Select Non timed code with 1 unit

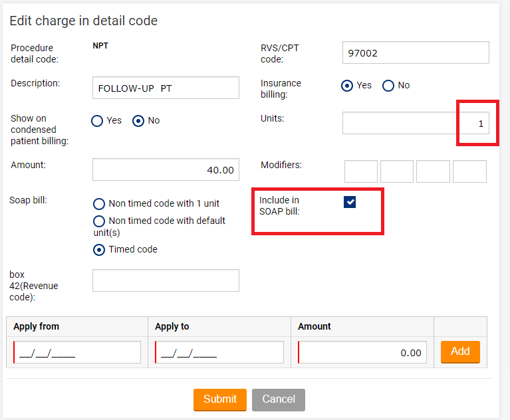[99, 204]
